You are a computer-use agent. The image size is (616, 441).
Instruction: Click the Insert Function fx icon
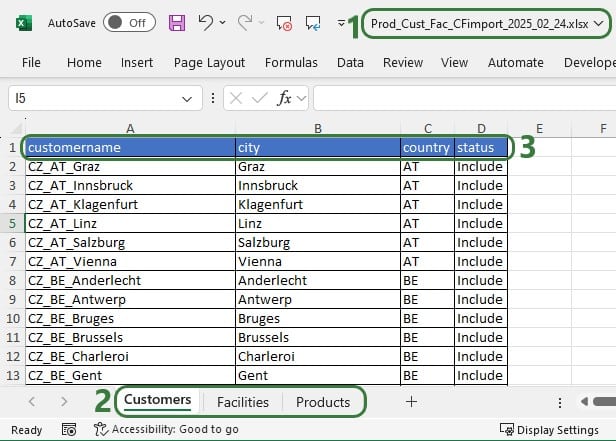coord(284,98)
